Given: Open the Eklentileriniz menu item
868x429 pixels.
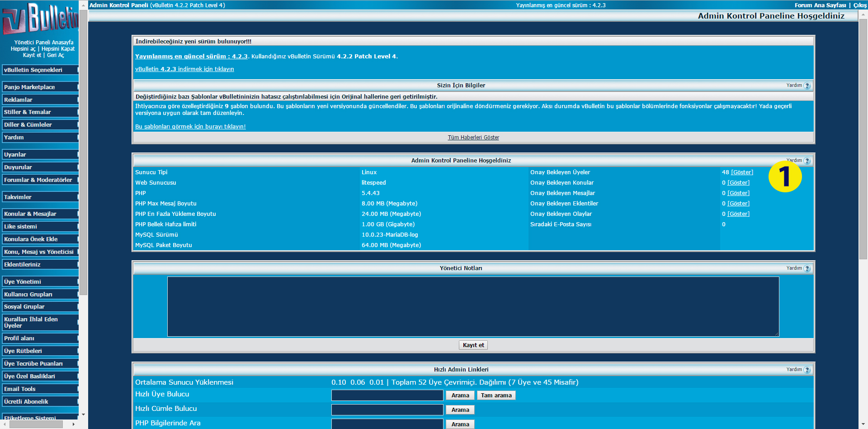Looking at the screenshot, I should 40,265.
